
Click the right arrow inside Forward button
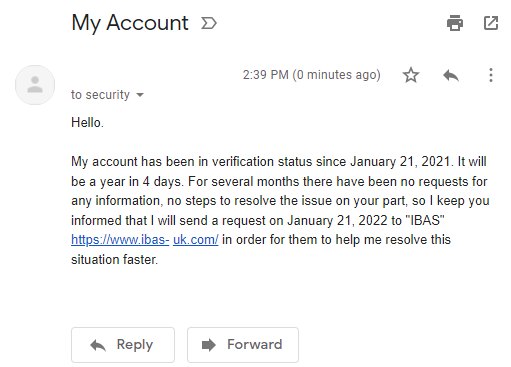pyautogui.click(x=209, y=345)
